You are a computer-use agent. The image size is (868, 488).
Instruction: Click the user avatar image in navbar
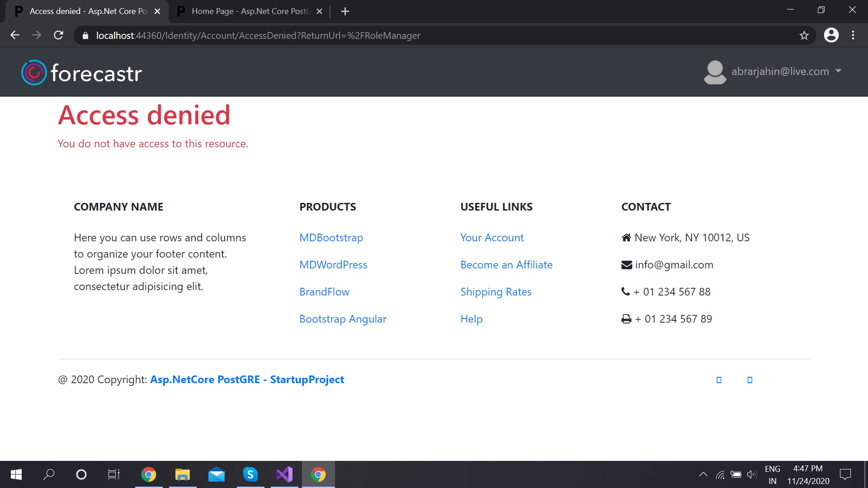pos(715,72)
